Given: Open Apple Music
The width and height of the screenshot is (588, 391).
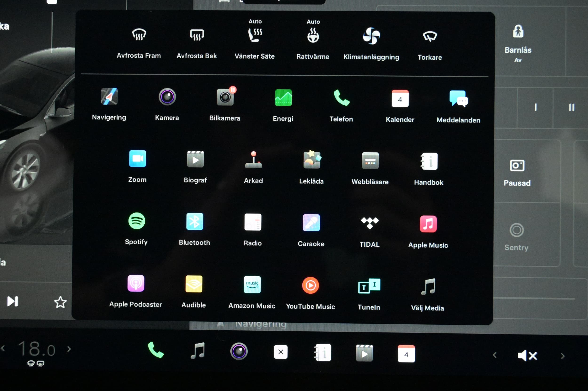Looking at the screenshot, I should click(x=428, y=232).
